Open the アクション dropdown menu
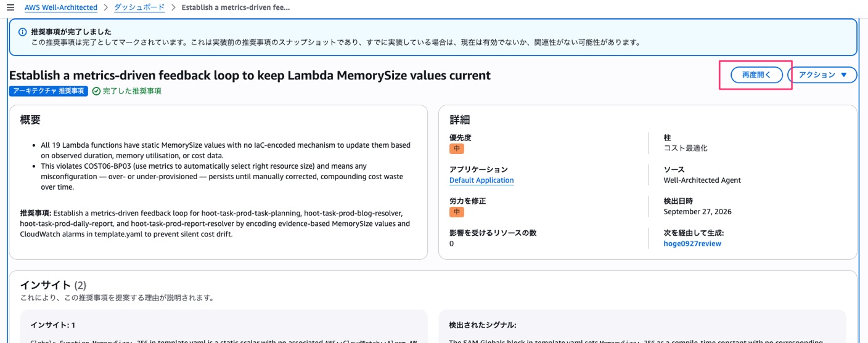The width and height of the screenshot is (868, 343). coord(822,75)
